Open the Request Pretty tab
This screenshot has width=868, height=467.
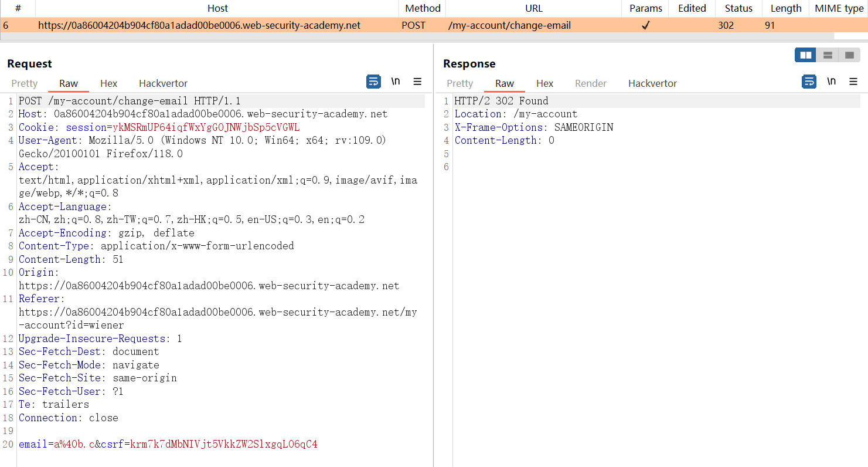[25, 83]
